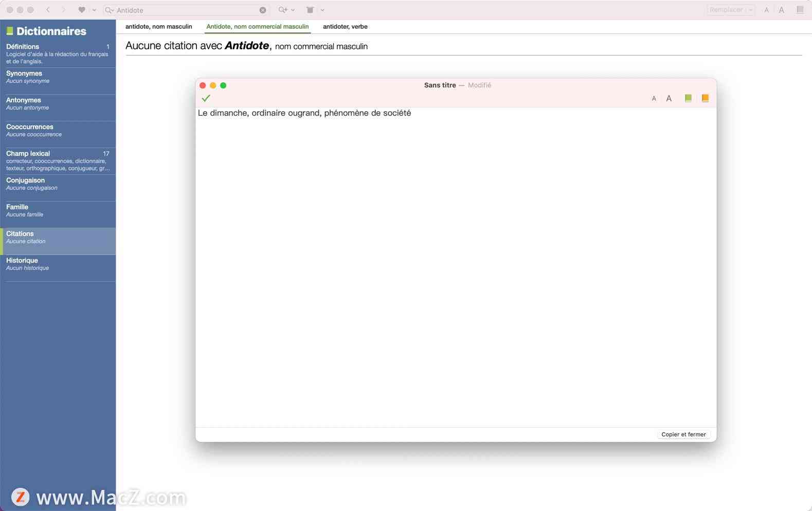This screenshot has width=812, height=511.
Task: Click the Copier et fermer button
Action: 683,434
